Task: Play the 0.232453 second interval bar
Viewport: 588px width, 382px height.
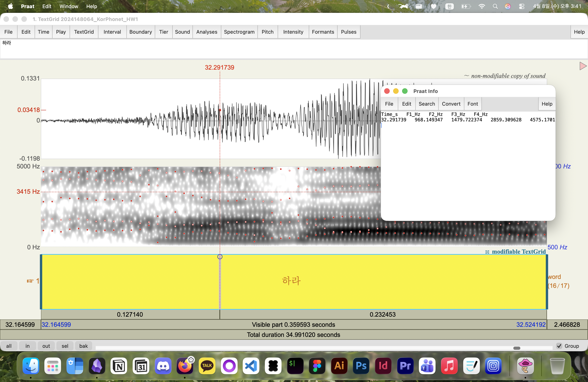Action: coord(382,315)
